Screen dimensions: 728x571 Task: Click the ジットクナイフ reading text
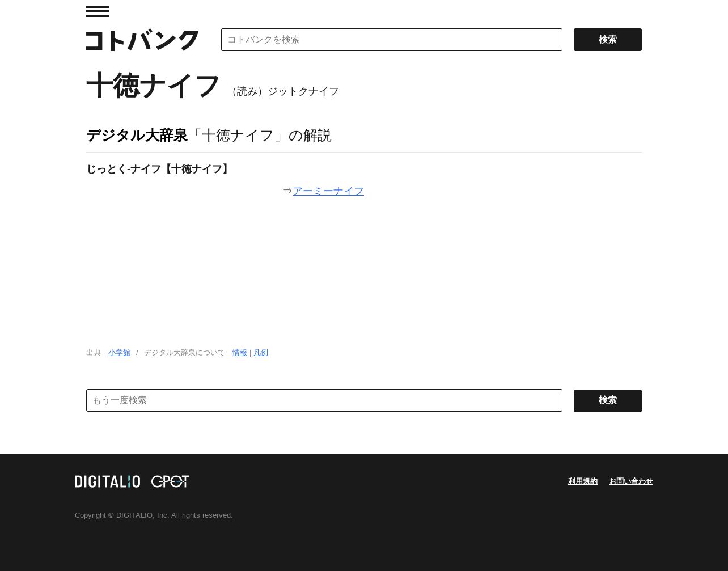click(303, 91)
